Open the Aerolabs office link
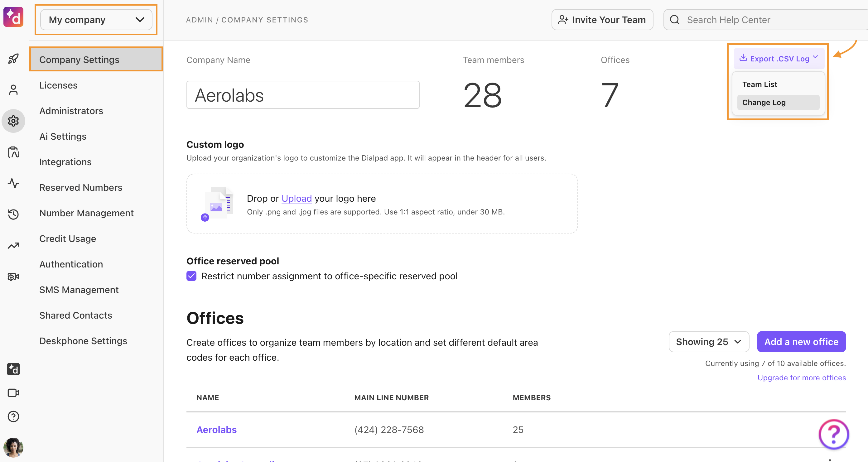 pos(217,430)
